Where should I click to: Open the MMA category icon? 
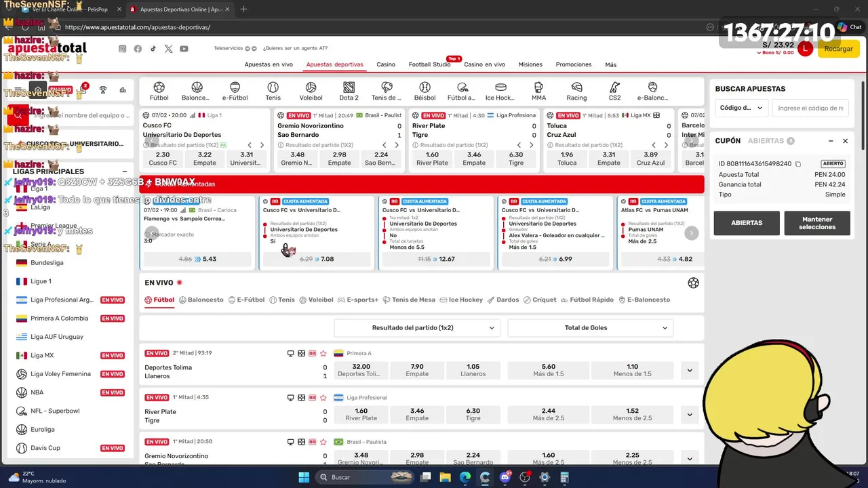[538, 91]
